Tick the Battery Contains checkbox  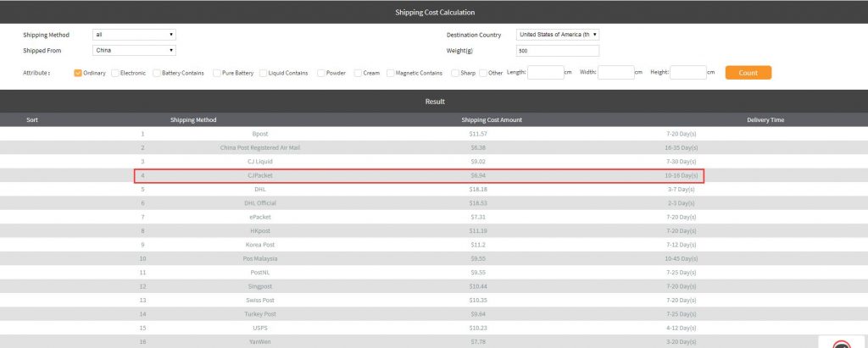coord(157,73)
